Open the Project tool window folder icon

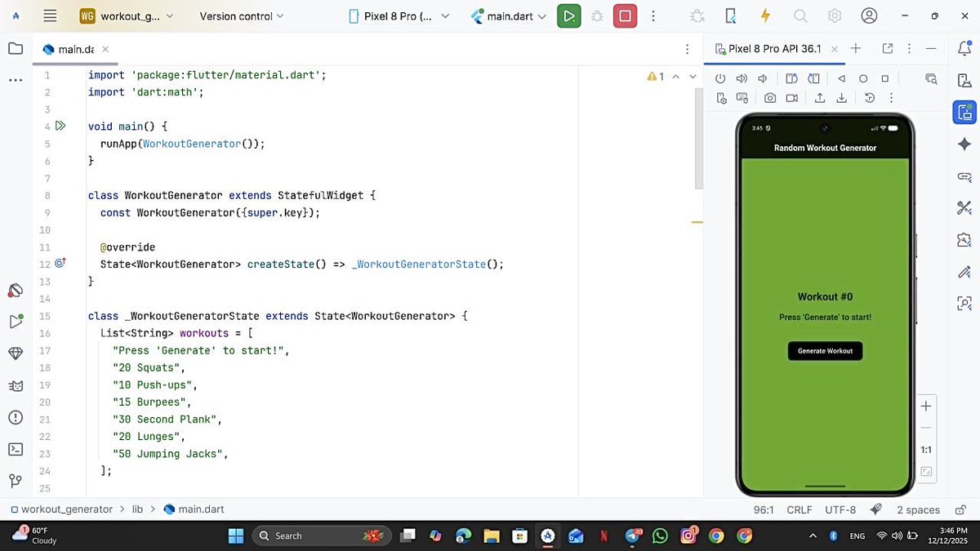click(x=16, y=48)
